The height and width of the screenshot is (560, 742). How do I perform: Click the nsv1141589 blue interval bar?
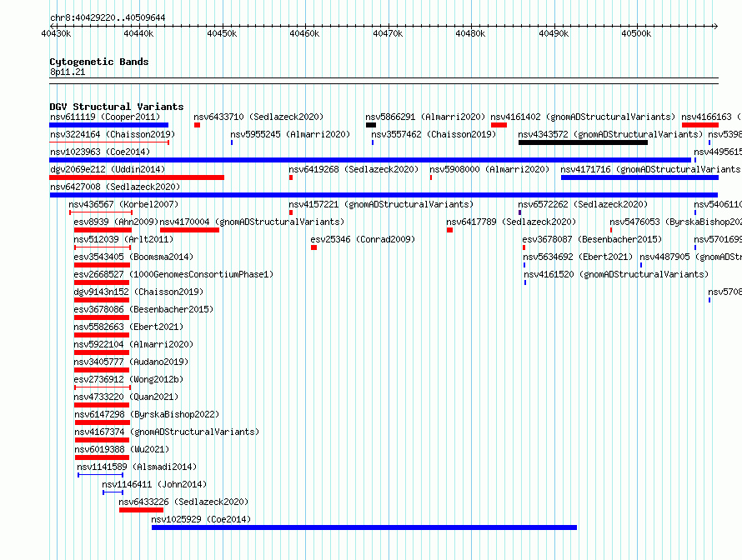[x=100, y=475]
